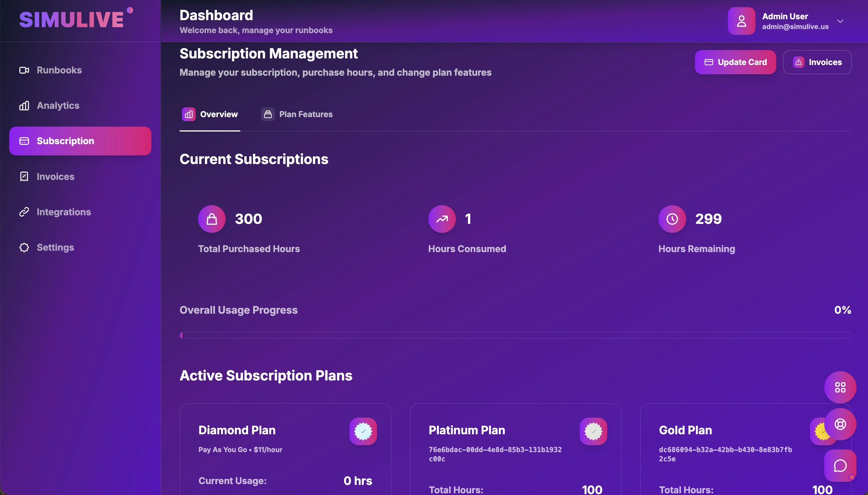The height and width of the screenshot is (495, 868).
Task: Open Integrations in the sidebar
Action: pos(64,212)
